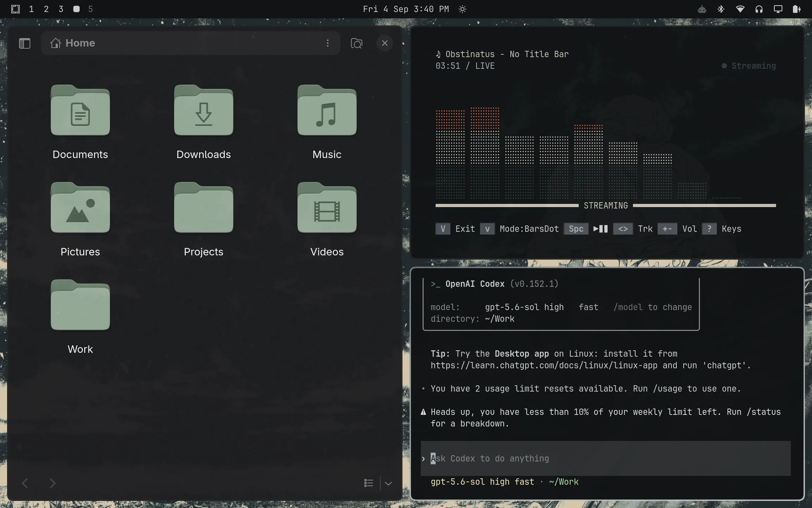Close the file manager window
Image resolution: width=812 pixels, height=508 pixels.
(x=385, y=43)
